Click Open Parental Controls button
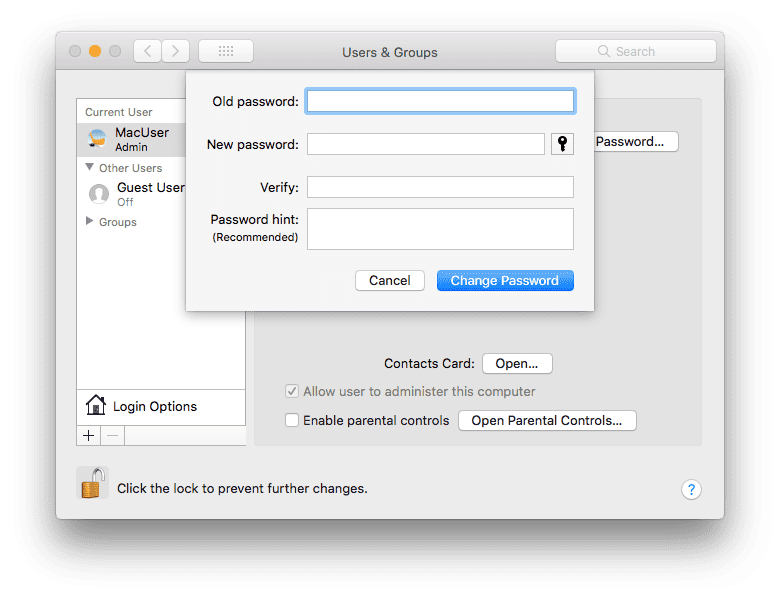 pyautogui.click(x=547, y=421)
